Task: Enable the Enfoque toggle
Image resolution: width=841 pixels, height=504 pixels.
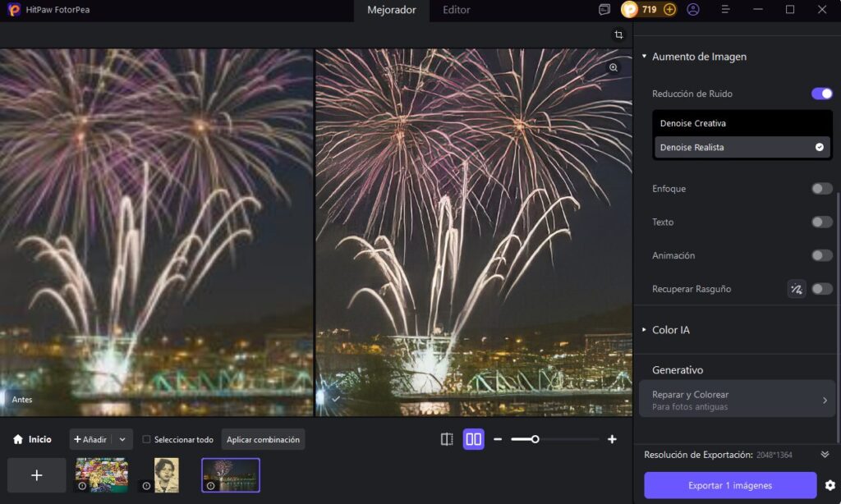Action: click(x=820, y=188)
